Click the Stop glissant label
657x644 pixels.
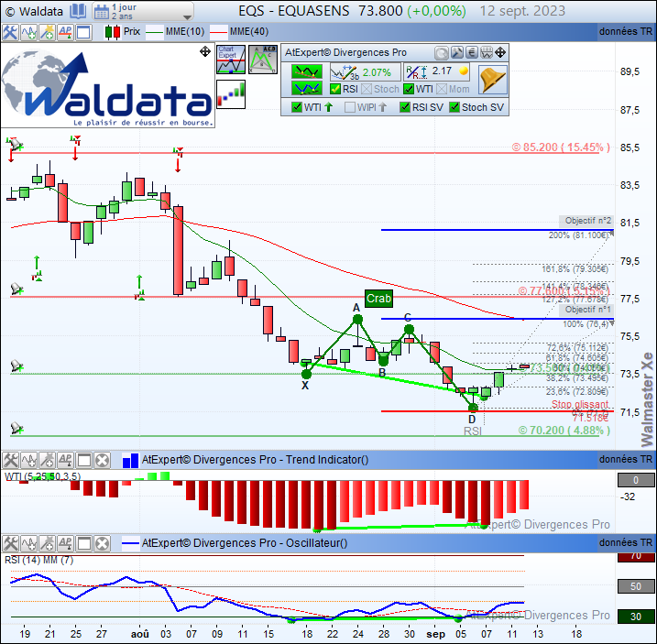(x=580, y=404)
